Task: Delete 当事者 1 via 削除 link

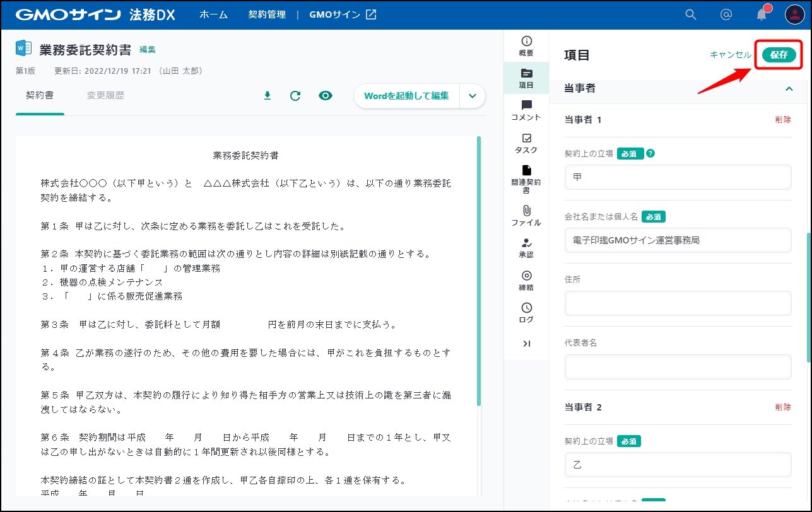Action: [782, 119]
